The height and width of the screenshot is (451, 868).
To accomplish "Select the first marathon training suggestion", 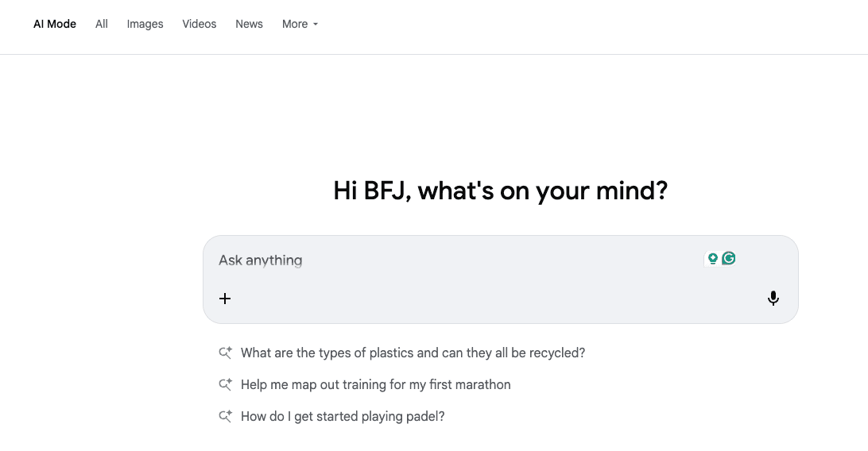I will pos(375,384).
